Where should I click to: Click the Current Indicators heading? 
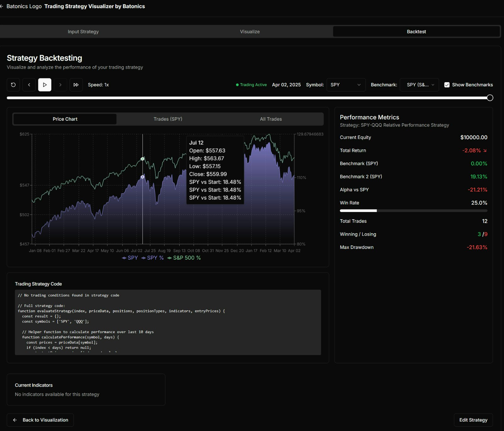tap(34, 385)
